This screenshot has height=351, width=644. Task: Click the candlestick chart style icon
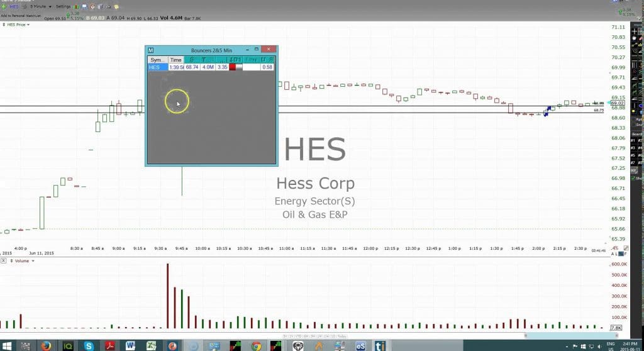click(76, 7)
